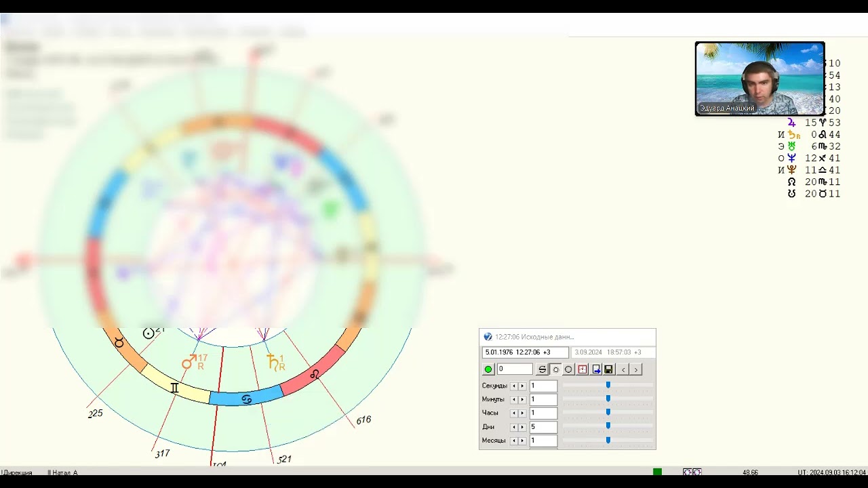
Task: Click the house cusp label 317
Action: pos(162,453)
